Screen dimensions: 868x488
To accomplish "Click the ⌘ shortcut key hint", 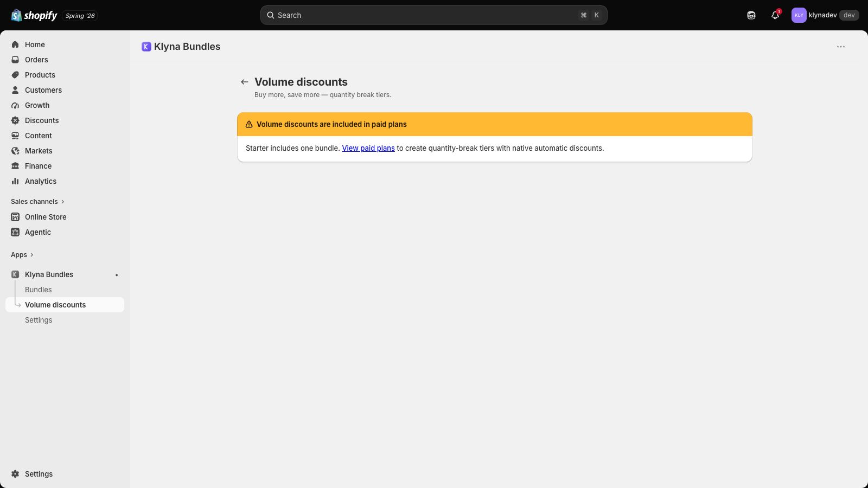I will coord(584,15).
